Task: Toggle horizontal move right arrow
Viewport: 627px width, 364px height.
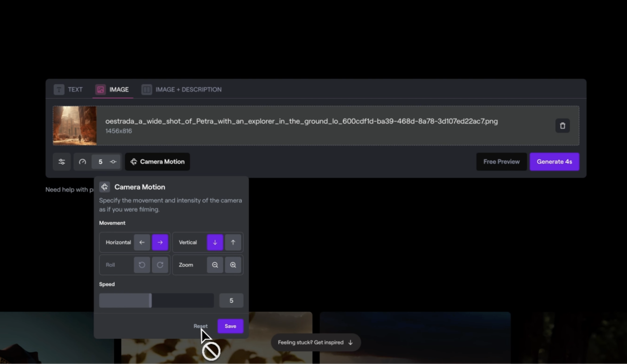Action: pyautogui.click(x=160, y=243)
